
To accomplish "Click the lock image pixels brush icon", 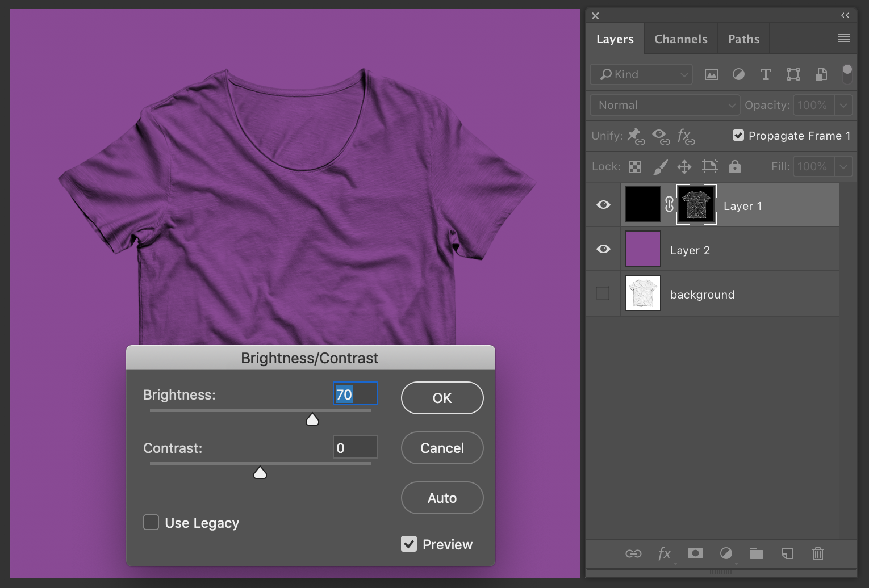I will 661,166.
